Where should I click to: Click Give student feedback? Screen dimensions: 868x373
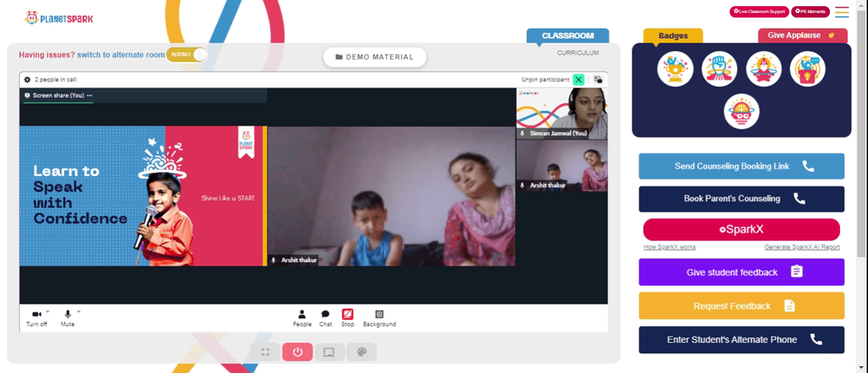[742, 272]
